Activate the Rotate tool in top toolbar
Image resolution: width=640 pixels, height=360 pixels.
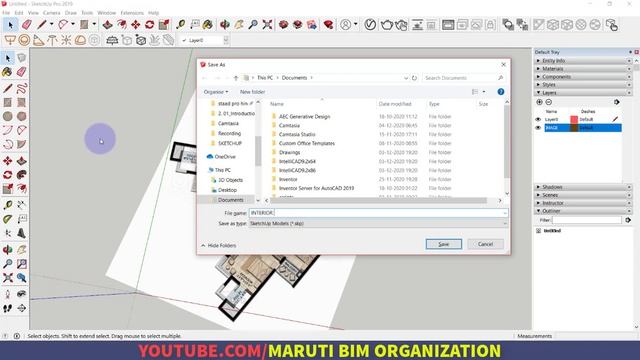coord(149,25)
